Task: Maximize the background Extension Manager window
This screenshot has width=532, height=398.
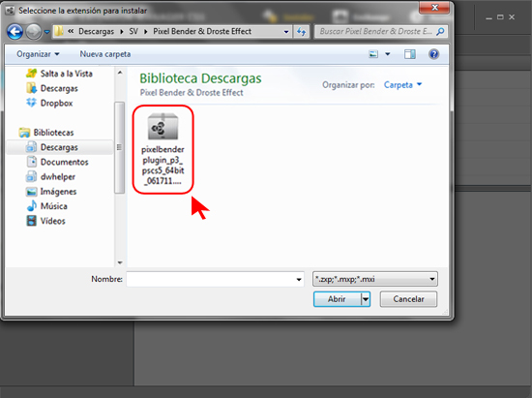Action: (500, 17)
